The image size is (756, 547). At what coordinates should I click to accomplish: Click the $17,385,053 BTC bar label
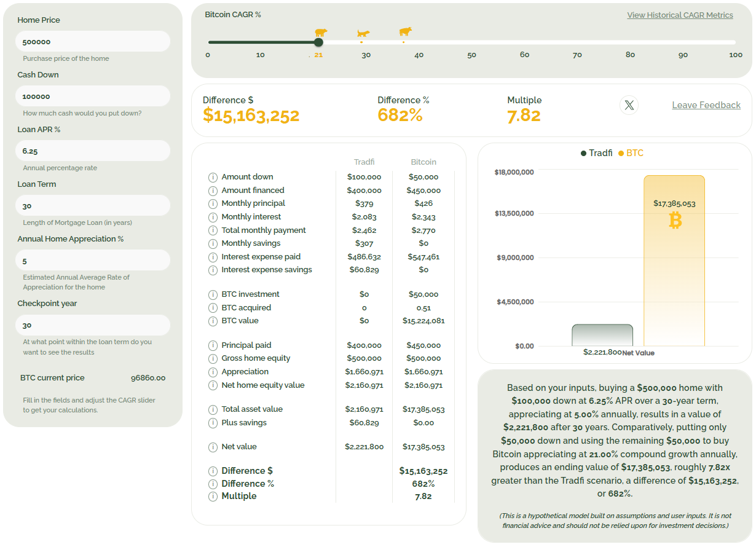click(x=674, y=203)
